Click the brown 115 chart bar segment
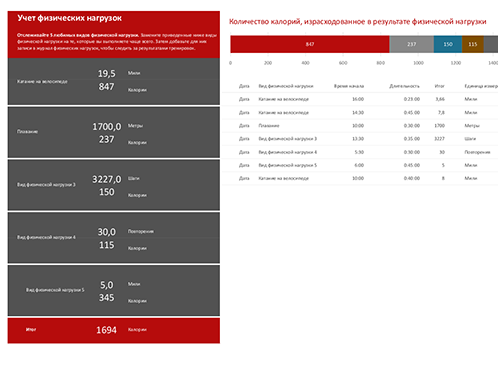Image resolution: width=498 pixels, height=382 pixels. tap(473, 44)
